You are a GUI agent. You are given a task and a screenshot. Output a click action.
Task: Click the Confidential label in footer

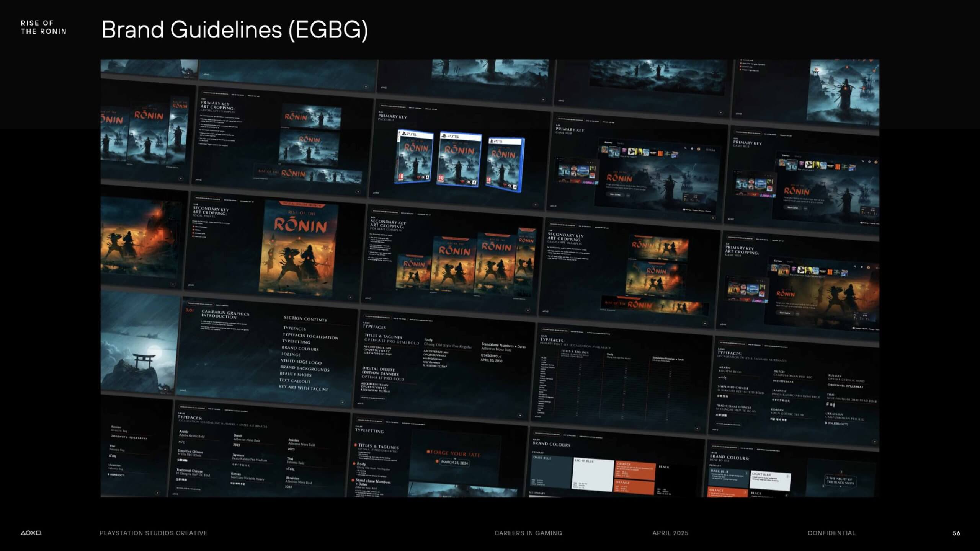[x=831, y=533]
